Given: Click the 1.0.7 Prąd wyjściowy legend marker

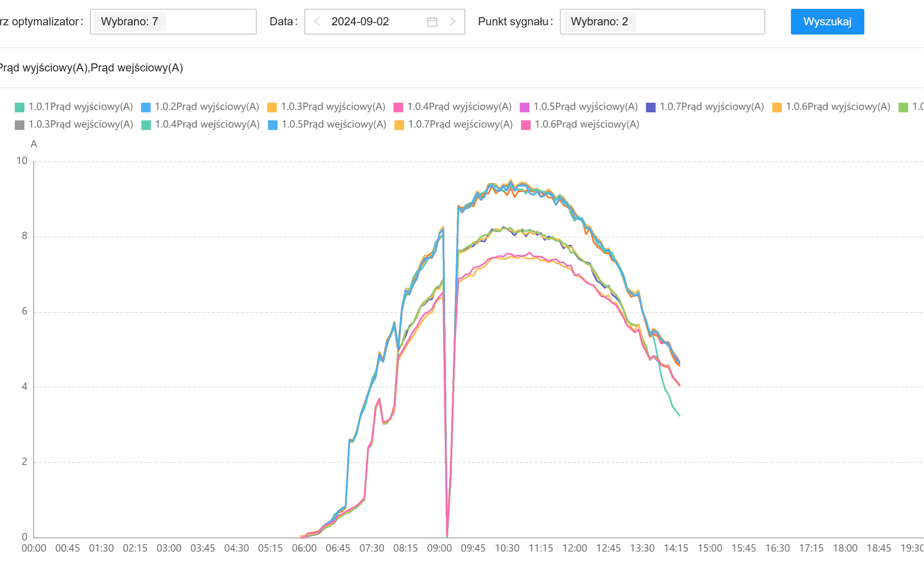Looking at the screenshot, I should (x=650, y=107).
